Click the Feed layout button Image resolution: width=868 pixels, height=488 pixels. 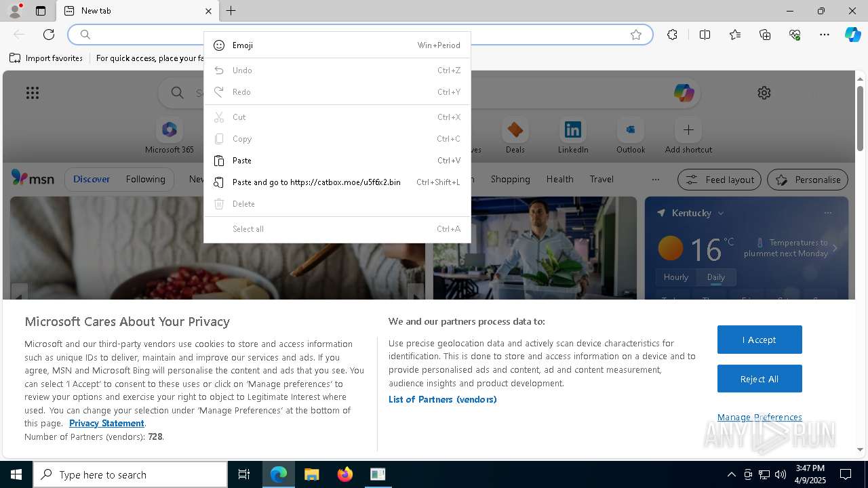(719, 180)
